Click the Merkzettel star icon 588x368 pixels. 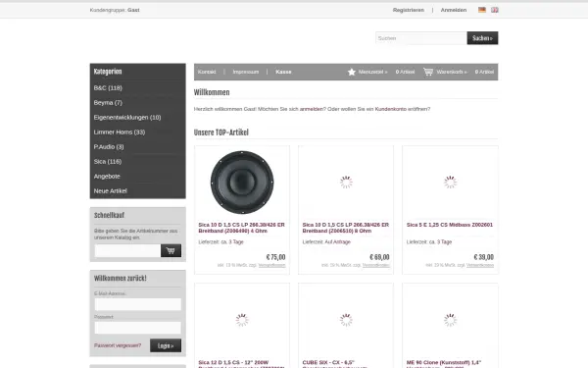click(x=352, y=72)
